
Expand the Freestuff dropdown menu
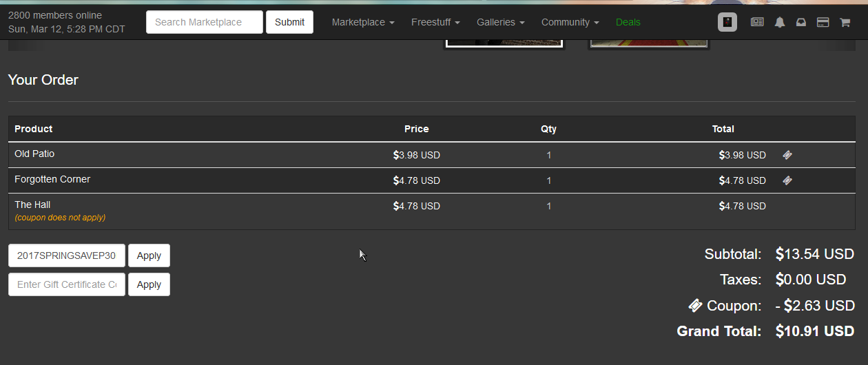pyautogui.click(x=435, y=22)
